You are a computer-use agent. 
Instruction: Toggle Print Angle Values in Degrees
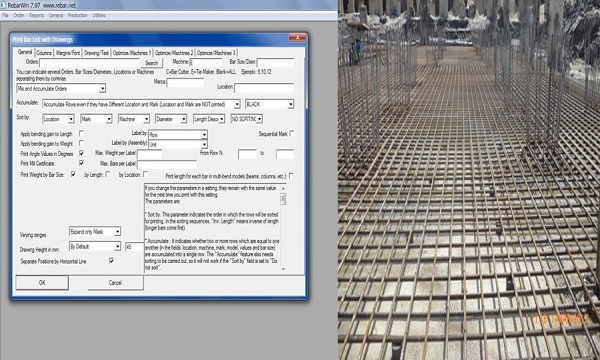coord(81,153)
